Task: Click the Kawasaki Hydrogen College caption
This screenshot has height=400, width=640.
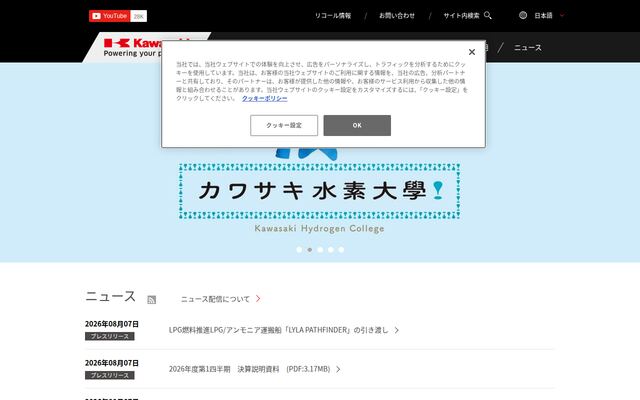Action: coord(319,229)
